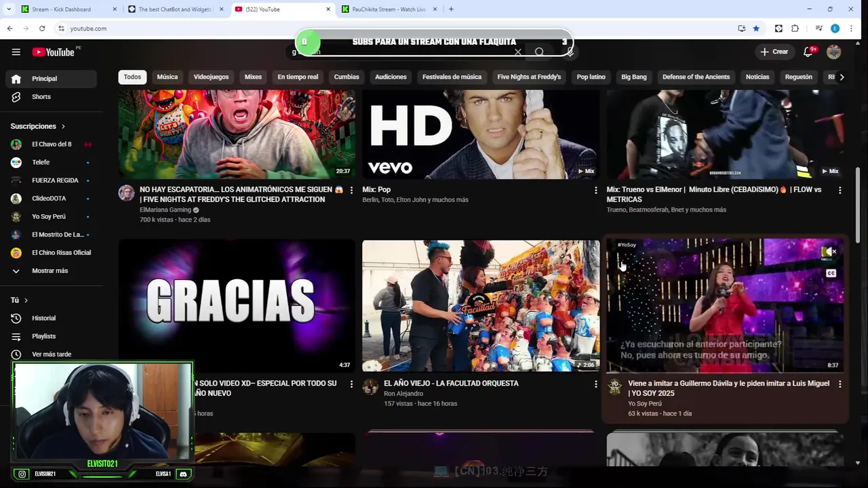The width and height of the screenshot is (868, 488).
Task: Select the Reguetón chip
Action: pos(798,77)
